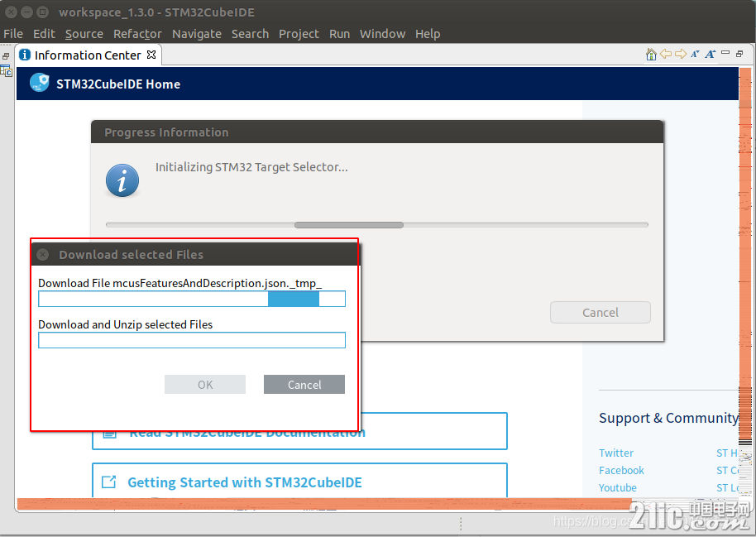756x537 pixels.
Task: Open the Run menu
Action: click(339, 34)
